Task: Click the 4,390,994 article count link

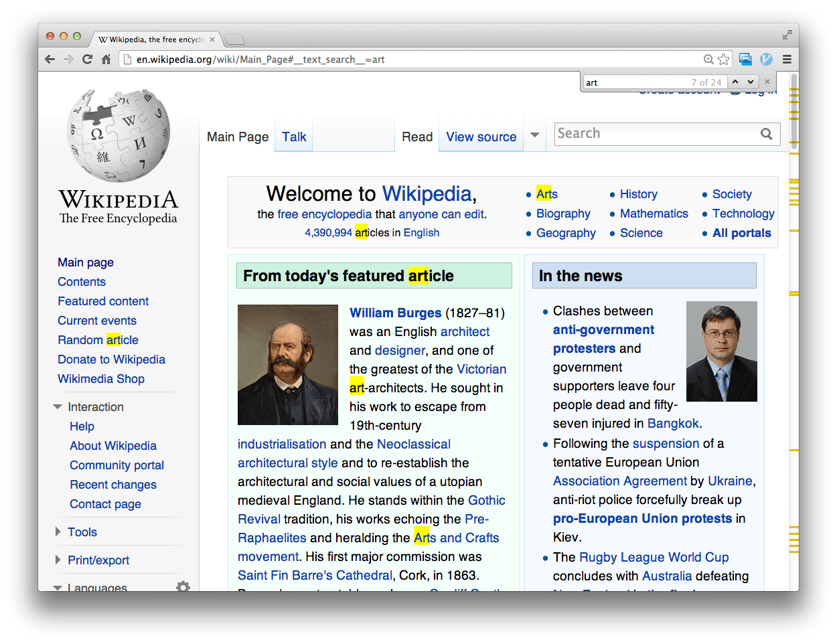Action: (328, 232)
